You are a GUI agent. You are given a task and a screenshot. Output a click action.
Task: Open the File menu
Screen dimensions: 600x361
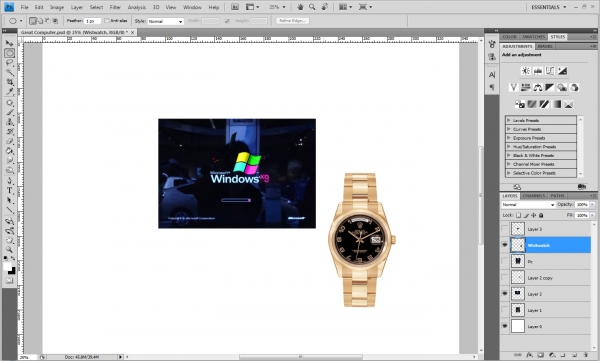tap(24, 7)
